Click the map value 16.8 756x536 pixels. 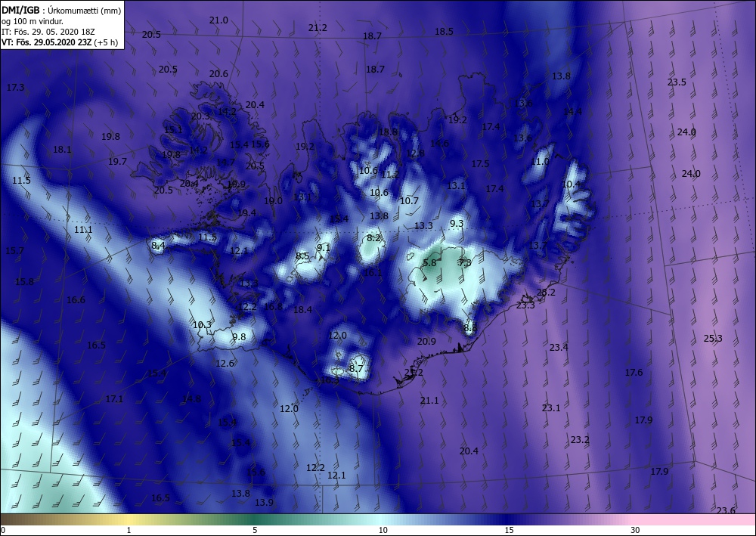coord(274,307)
